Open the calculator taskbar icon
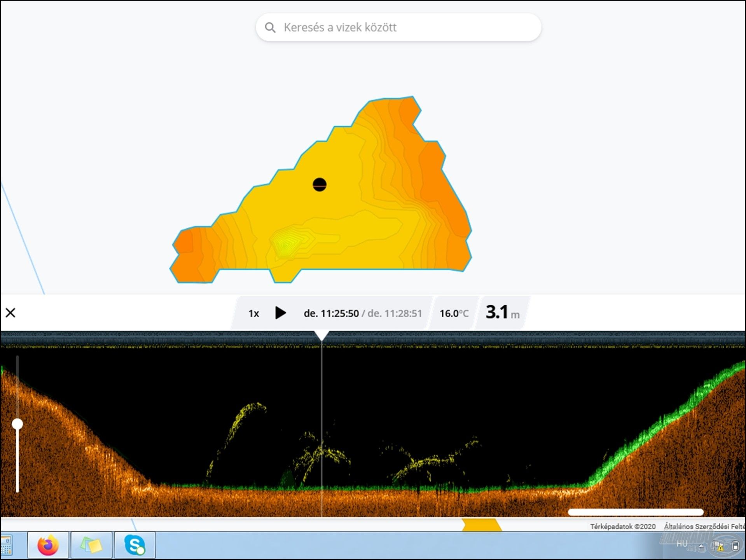Screen dimensions: 746x560 pos(6,545)
